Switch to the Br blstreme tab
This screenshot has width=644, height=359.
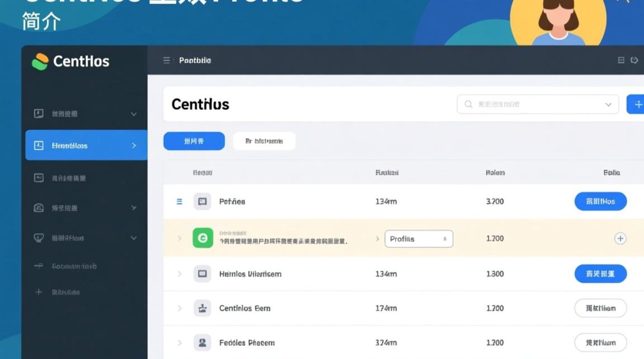[x=264, y=141]
